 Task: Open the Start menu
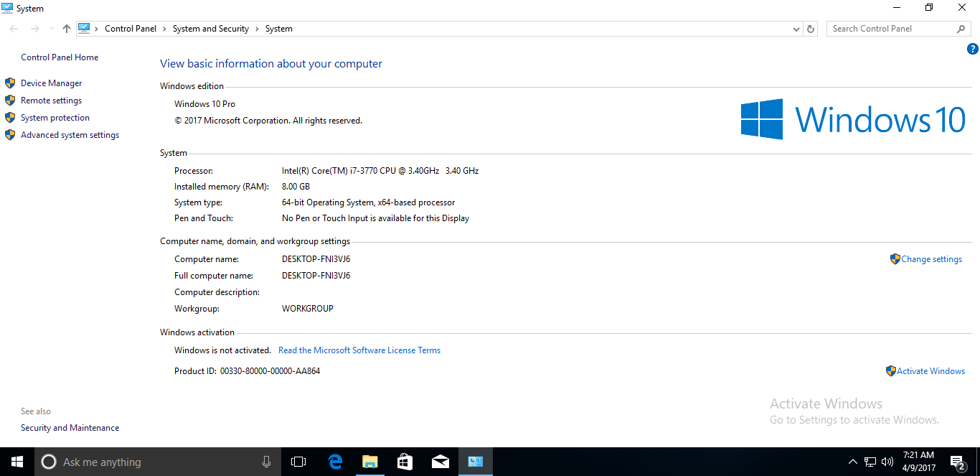(x=17, y=462)
